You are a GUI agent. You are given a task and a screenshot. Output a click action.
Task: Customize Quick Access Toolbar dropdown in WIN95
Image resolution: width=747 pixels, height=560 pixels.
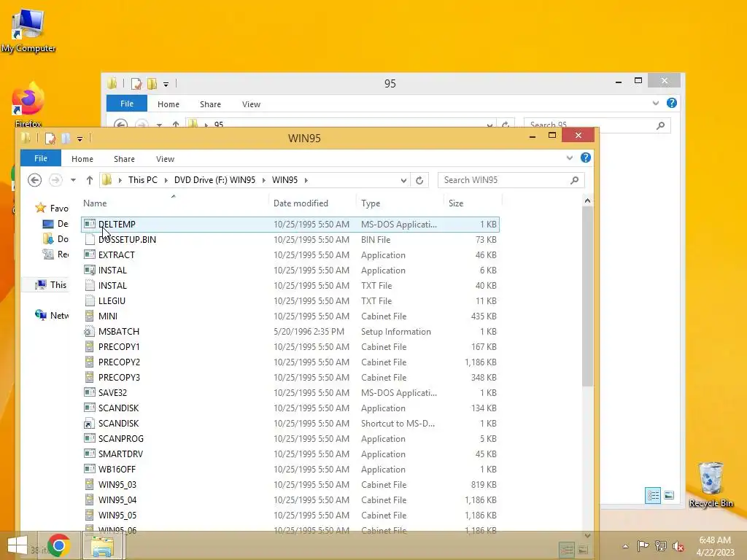[x=80, y=139]
